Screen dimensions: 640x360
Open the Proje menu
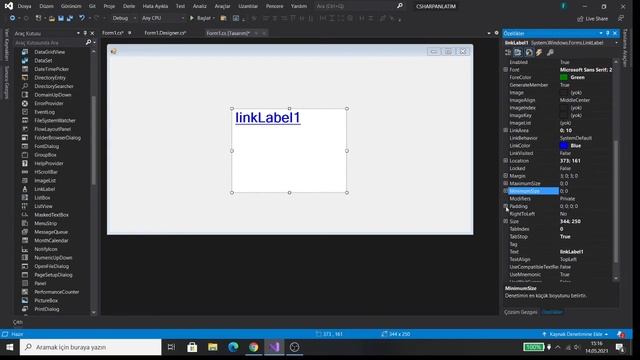(x=109, y=6)
